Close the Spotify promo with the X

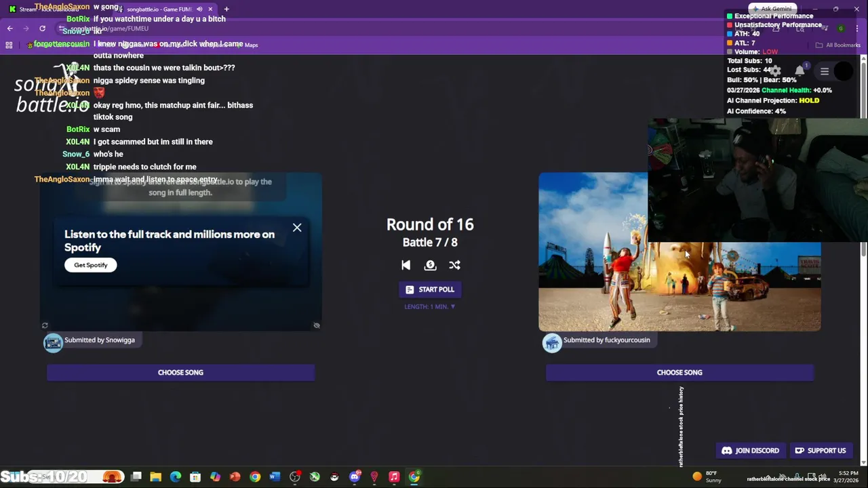297,228
